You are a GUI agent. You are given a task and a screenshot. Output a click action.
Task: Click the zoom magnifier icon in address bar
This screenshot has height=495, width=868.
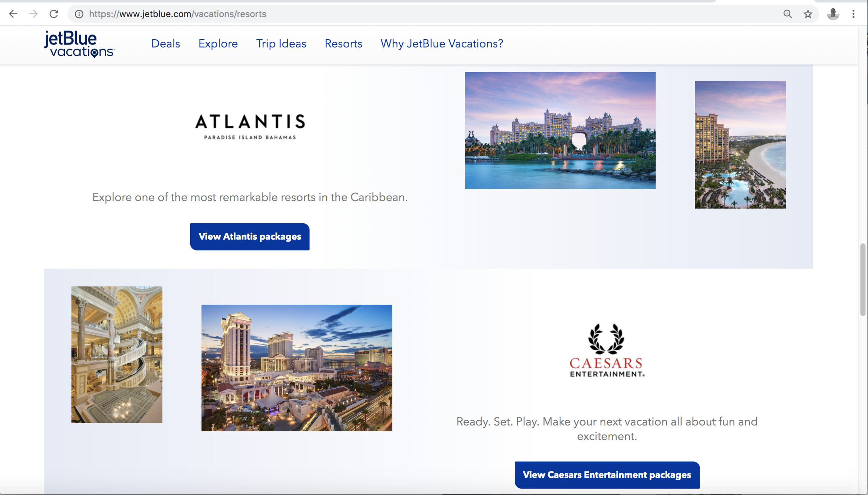[x=787, y=14]
